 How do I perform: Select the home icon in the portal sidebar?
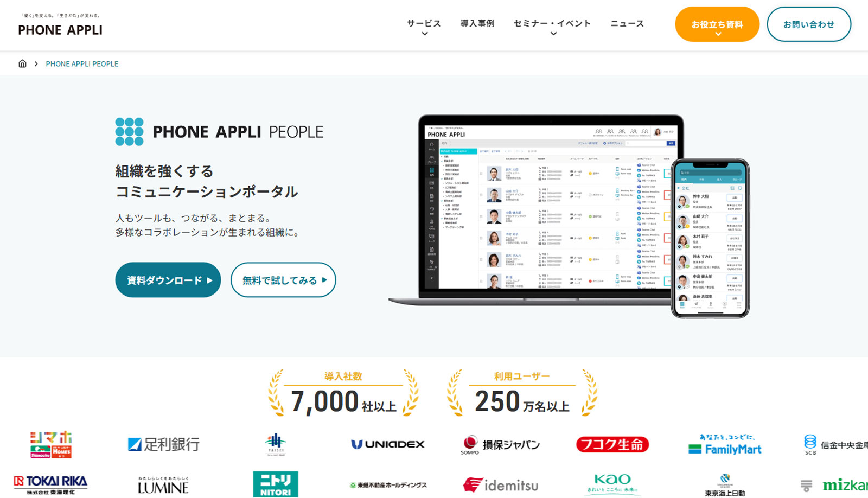pyautogui.click(x=431, y=145)
